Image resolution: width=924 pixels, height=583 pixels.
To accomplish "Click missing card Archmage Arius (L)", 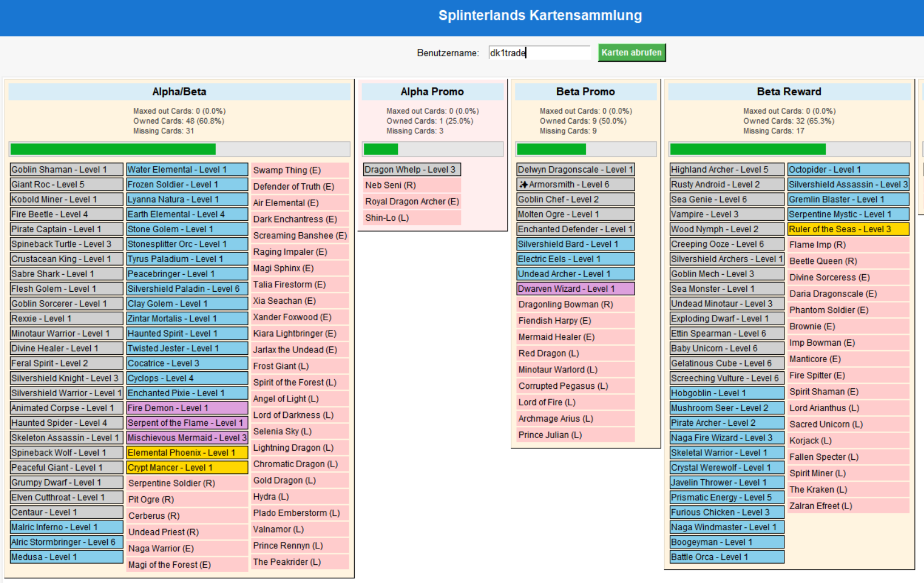I will tap(576, 418).
